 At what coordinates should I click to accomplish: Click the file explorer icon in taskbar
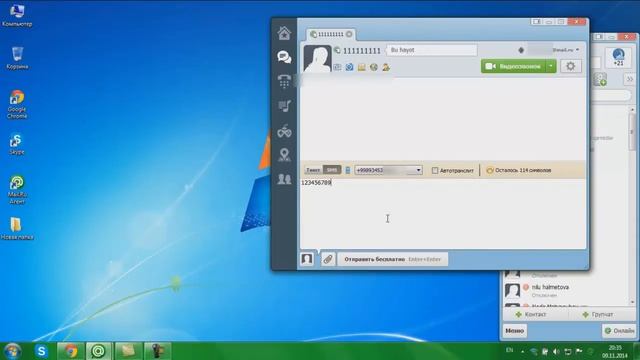128,351
